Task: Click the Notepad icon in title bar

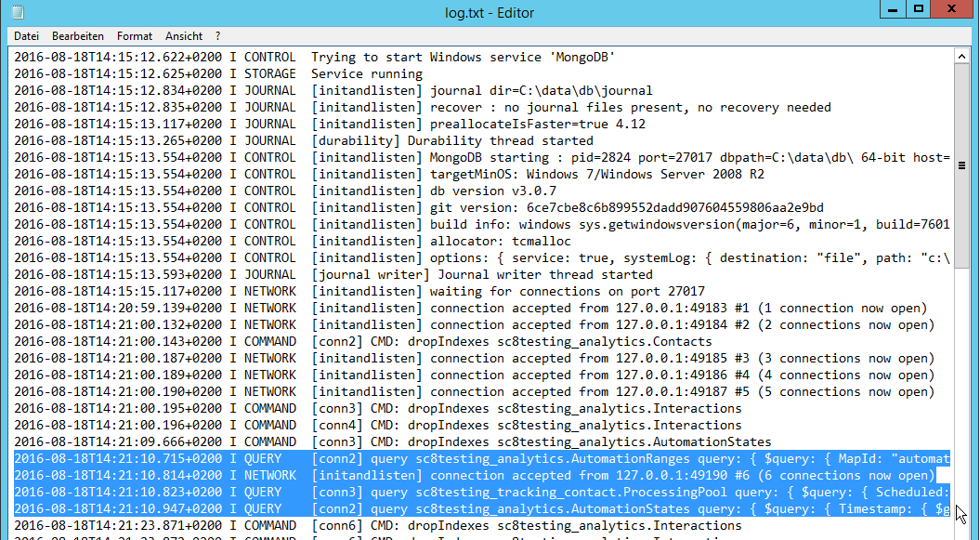Action: [x=17, y=10]
